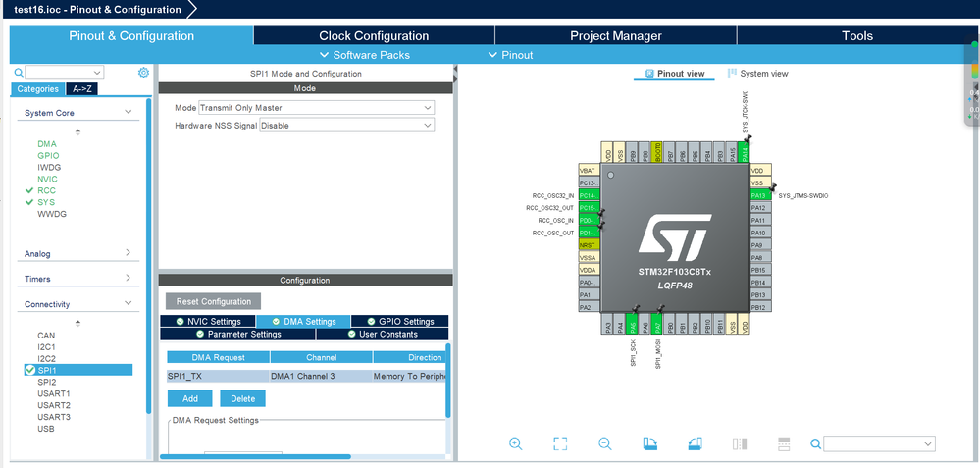This screenshot has height=468, width=980.
Task: Select pin PD0 (RCC_OSC_IN) on the chip
Action: (590, 220)
